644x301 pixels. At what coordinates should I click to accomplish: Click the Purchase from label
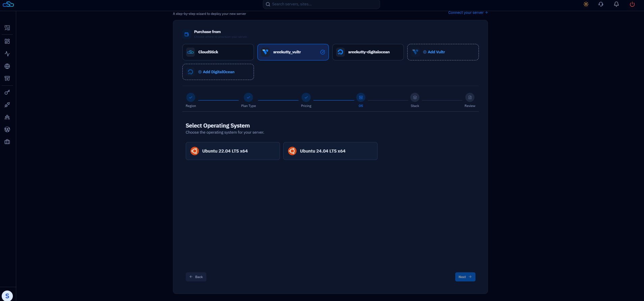click(207, 32)
